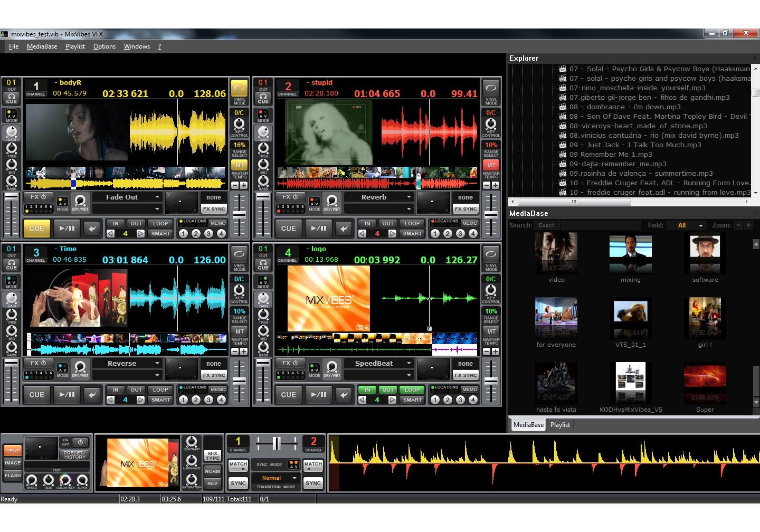
Task: Click loop length right arrow on deck 1
Action: click(x=140, y=233)
